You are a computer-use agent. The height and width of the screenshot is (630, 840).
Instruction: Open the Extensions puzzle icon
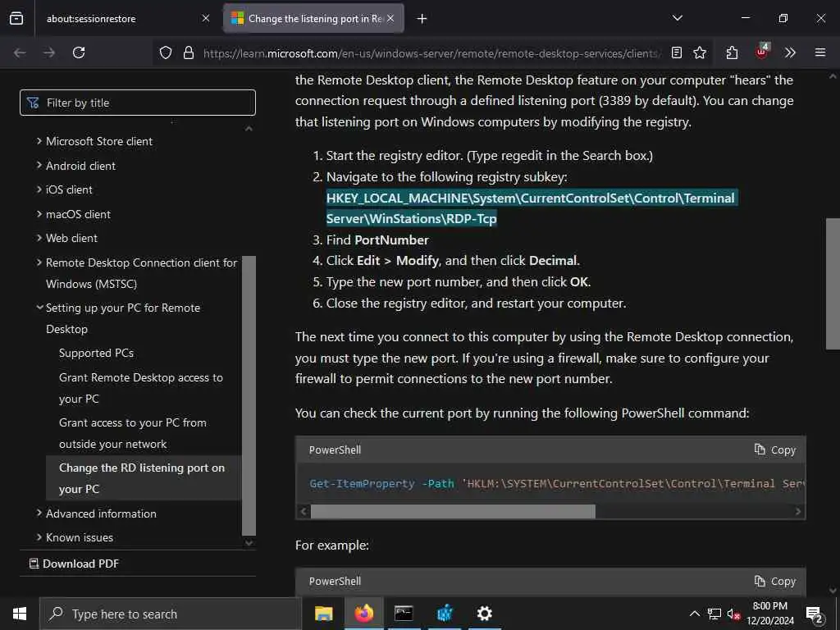coord(732,52)
